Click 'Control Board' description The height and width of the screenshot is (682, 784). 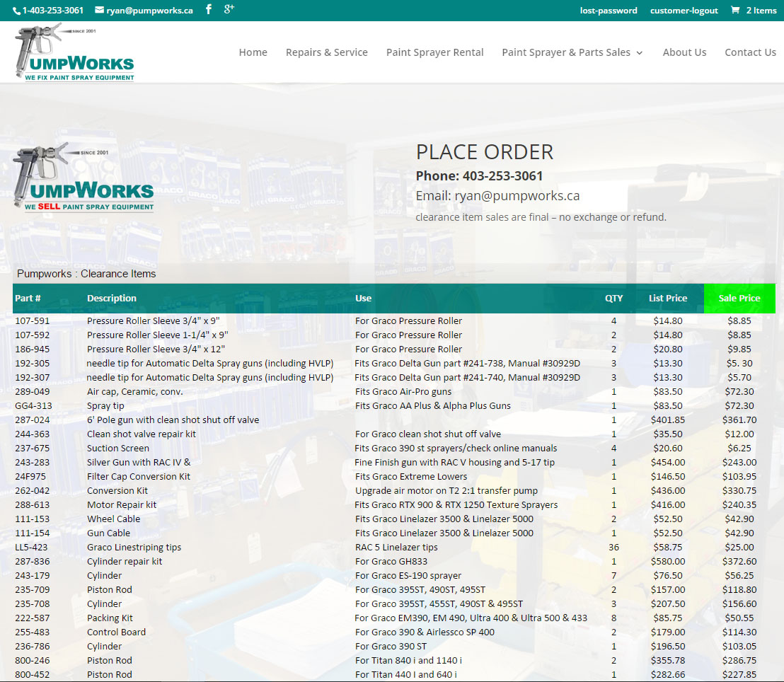click(116, 632)
